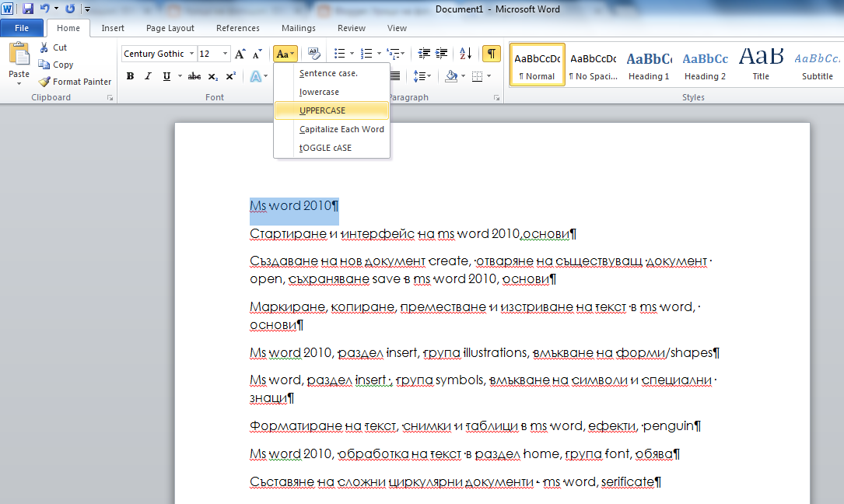
Task: Switch to the Review tab
Action: pyautogui.click(x=352, y=28)
